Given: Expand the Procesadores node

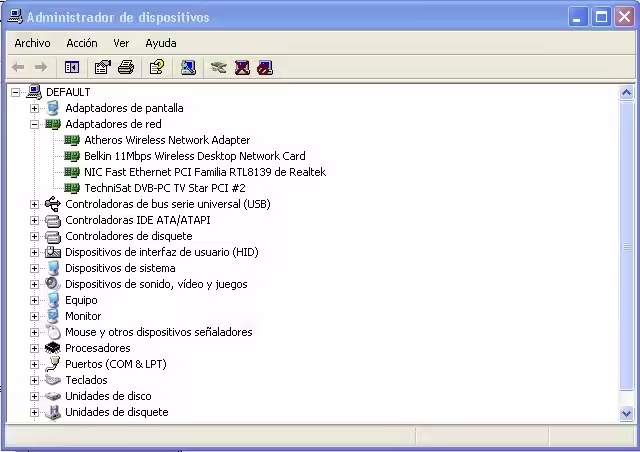Looking at the screenshot, I should click(35, 348).
